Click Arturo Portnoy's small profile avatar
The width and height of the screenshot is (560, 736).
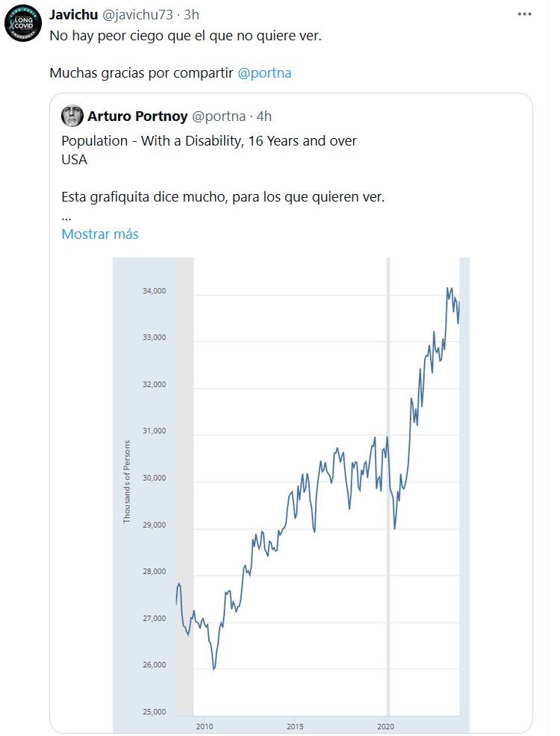[x=72, y=116]
